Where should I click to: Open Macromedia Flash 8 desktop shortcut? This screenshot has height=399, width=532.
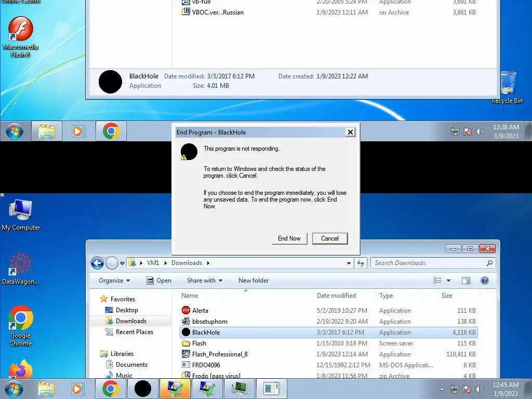(20, 37)
